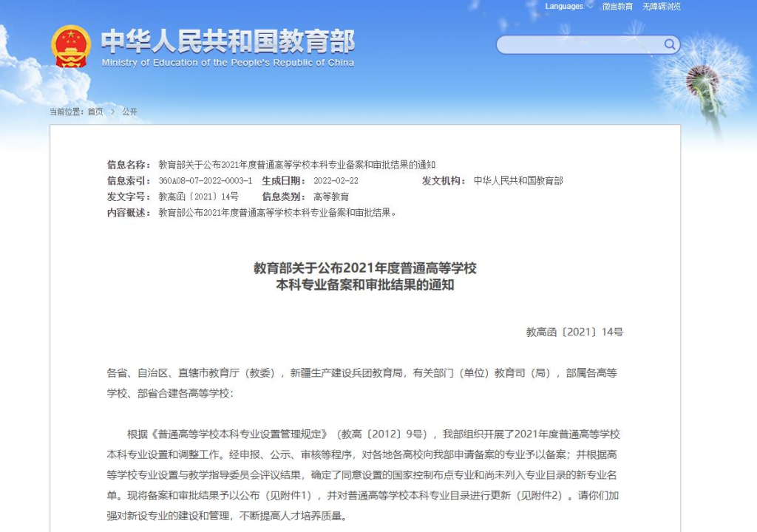Click the main heading 教育部关于公布2021年度普通高等学校
The width and height of the screenshot is (757, 532).
(365, 268)
